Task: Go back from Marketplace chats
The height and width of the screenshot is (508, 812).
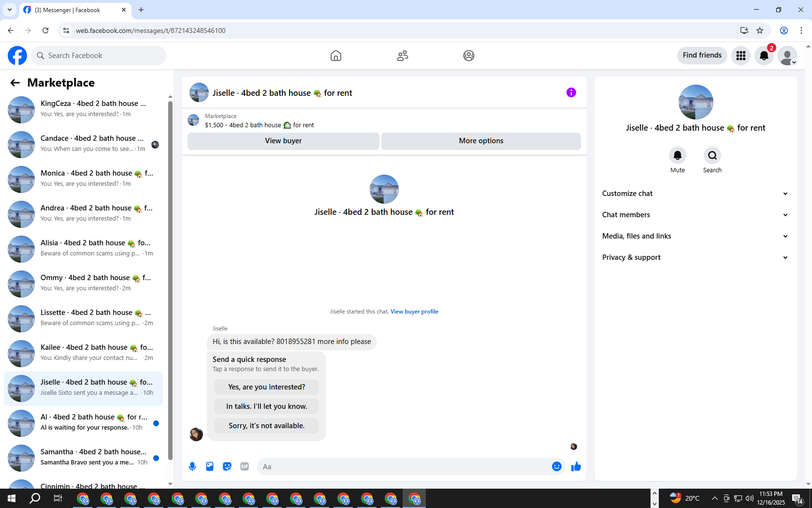Action: click(x=15, y=83)
